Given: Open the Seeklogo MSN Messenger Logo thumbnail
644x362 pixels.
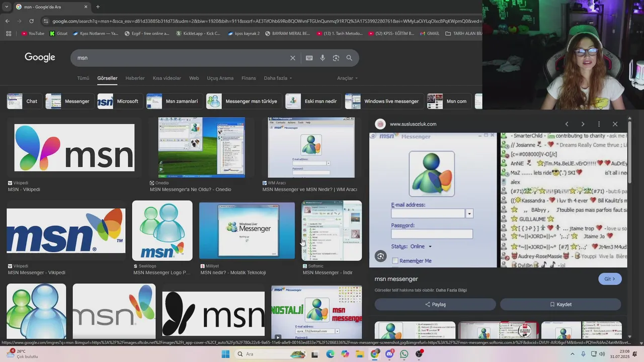Looking at the screenshot, I should tap(162, 231).
